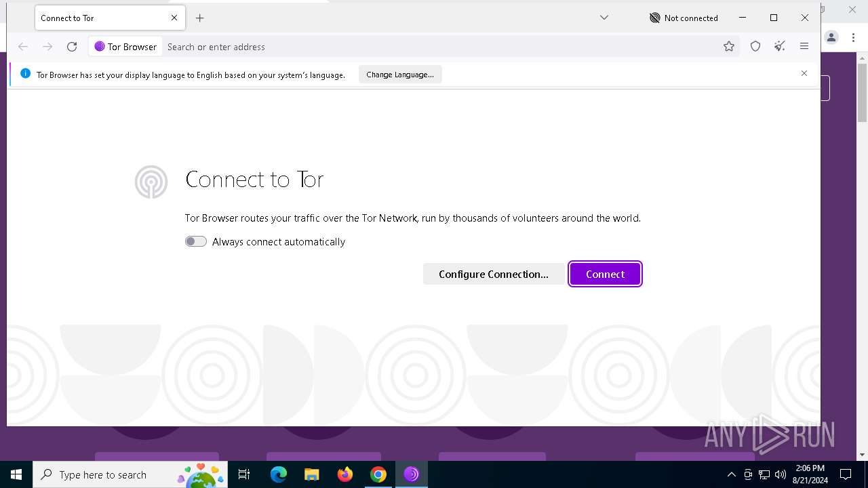Switch to Chrome in taskbar
Image resolution: width=868 pixels, height=488 pixels.
pos(378,474)
